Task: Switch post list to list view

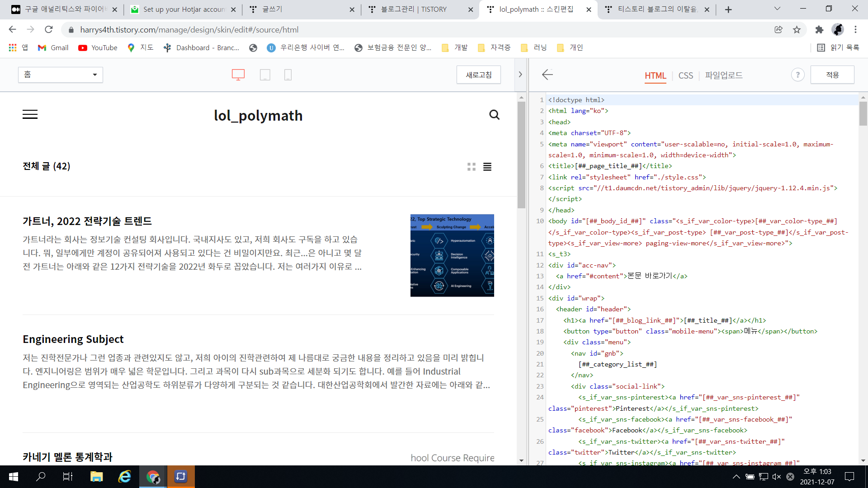Action: point(487,167)
